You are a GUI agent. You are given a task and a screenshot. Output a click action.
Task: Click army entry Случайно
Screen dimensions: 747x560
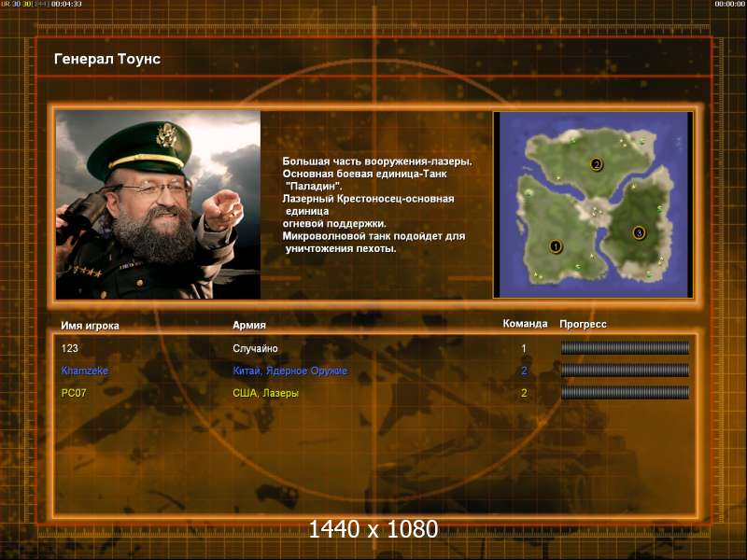coord(255,348)
